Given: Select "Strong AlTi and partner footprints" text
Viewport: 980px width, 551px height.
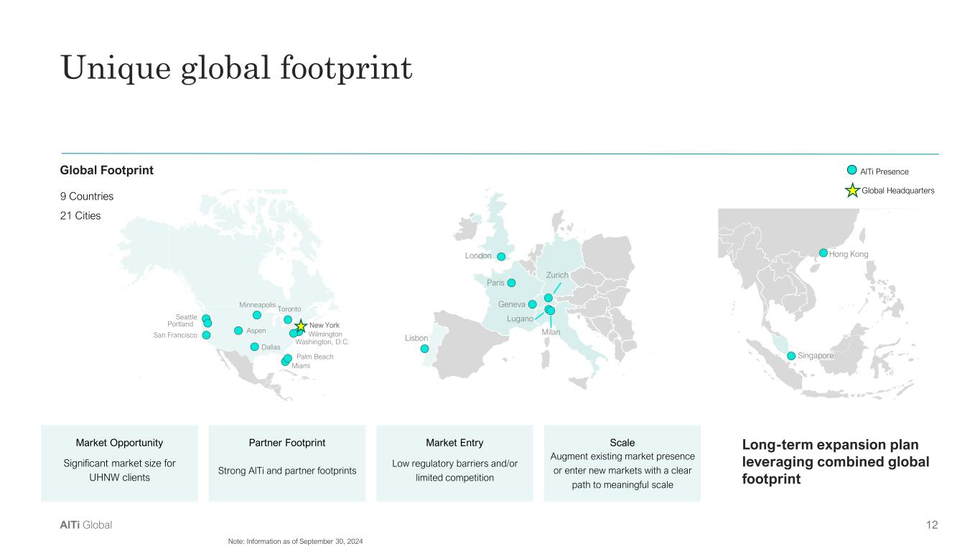Looking at the screenshot, I should click(x=287, y=471).
